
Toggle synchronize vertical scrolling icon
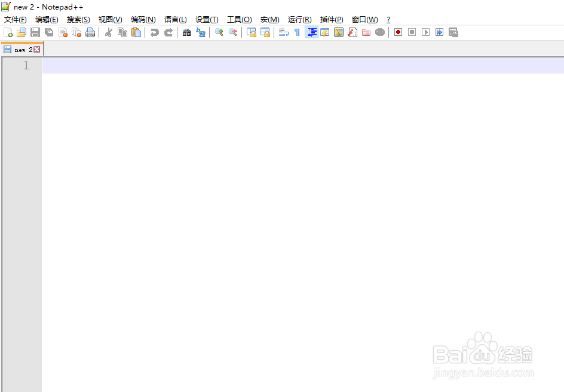click(x=252, y=32)
